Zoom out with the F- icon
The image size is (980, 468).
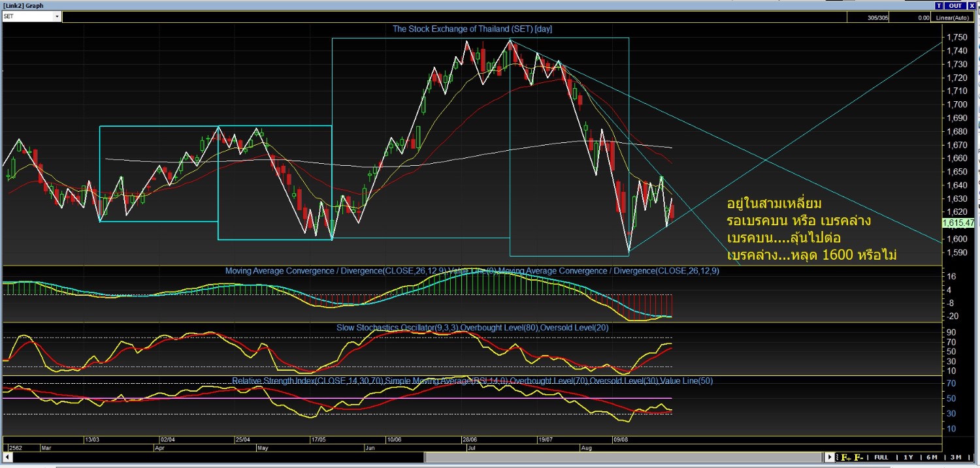pos(858,458)
